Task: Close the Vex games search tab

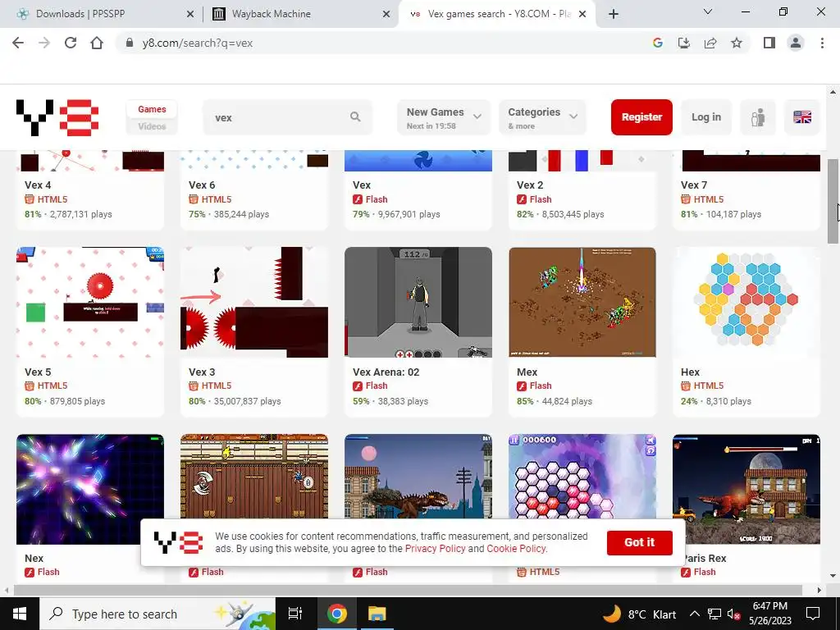Action: click(x=583, y=14)
